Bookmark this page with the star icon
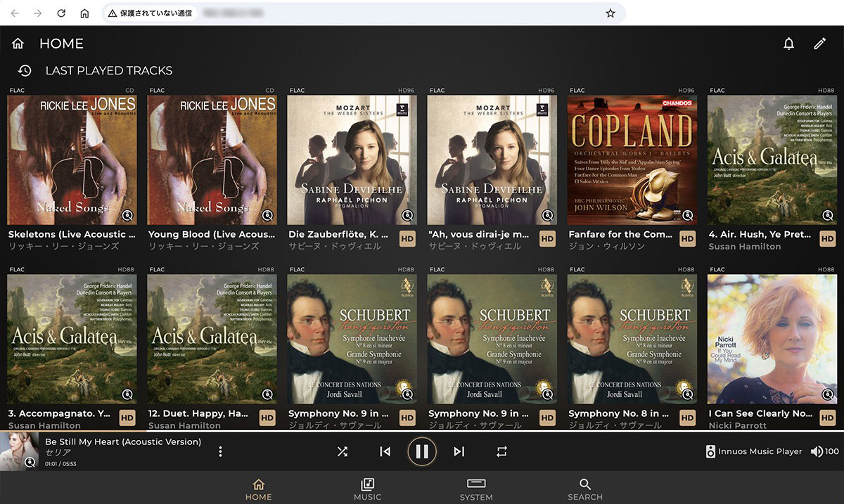This screenshot has width=844, height=504. 610,13
